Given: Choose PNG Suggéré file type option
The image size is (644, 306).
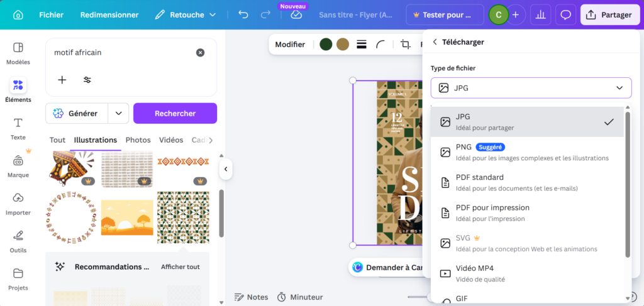Looking at the screenshot, I should 528,152.
